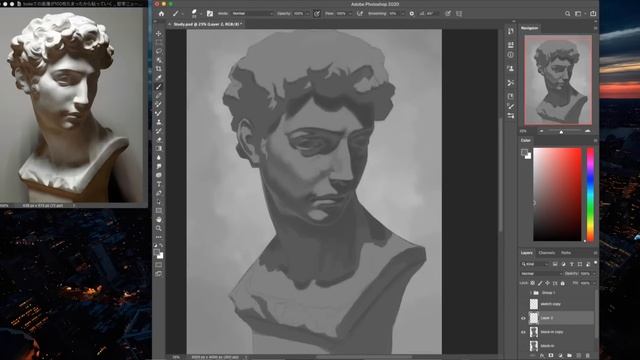Click the bust reference photo window
This screenshot has width=640, height=360.
pyautogui.click(x=72, y=104)
